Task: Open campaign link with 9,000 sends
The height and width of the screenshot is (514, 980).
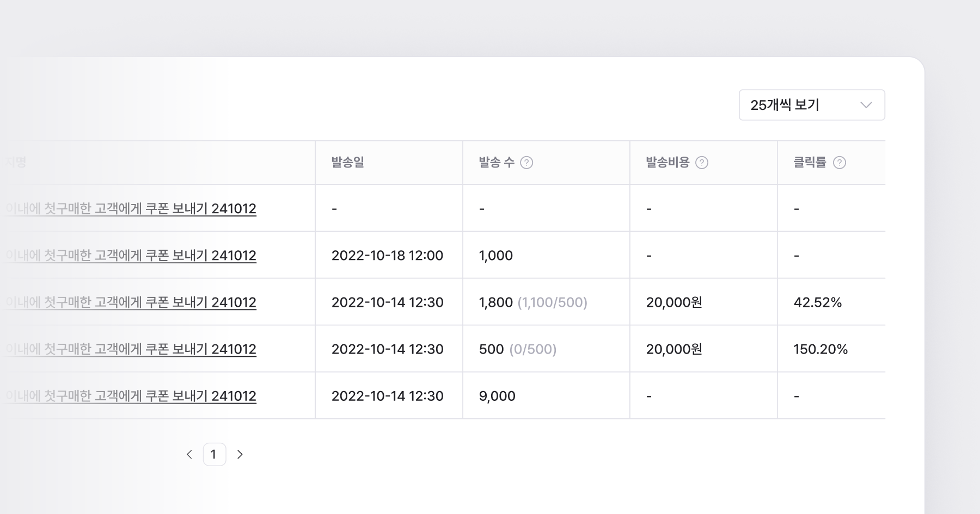Action: 131,396
